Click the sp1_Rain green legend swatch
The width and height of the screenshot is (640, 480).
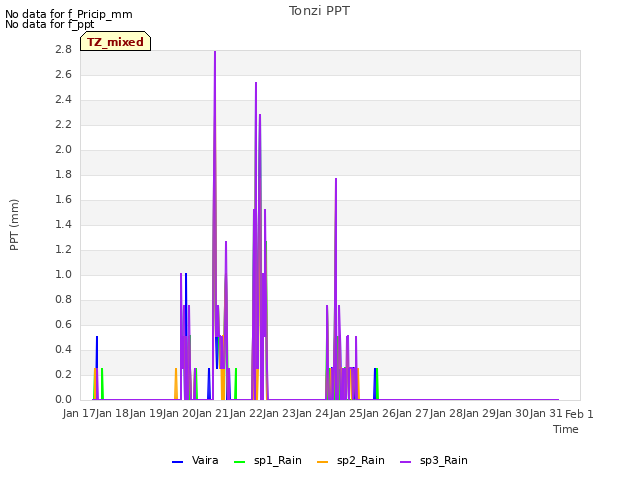[240, 462]
